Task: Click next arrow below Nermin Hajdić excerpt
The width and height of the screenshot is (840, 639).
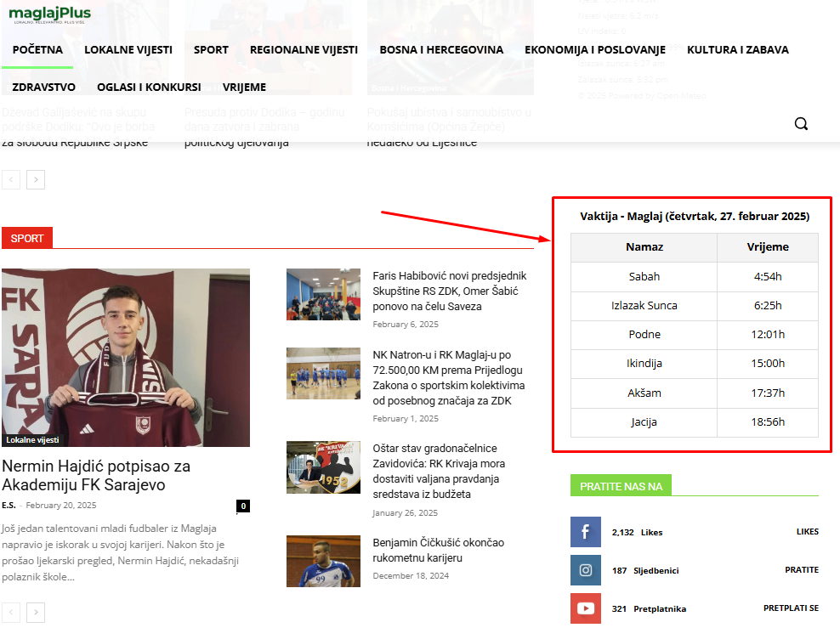Action: [36, 612]
